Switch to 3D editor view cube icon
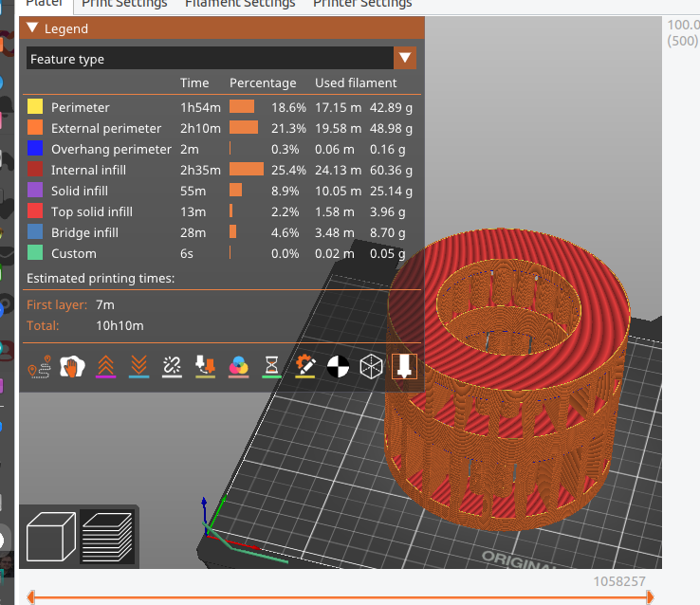The image size is (700, 605). point(51,537)
